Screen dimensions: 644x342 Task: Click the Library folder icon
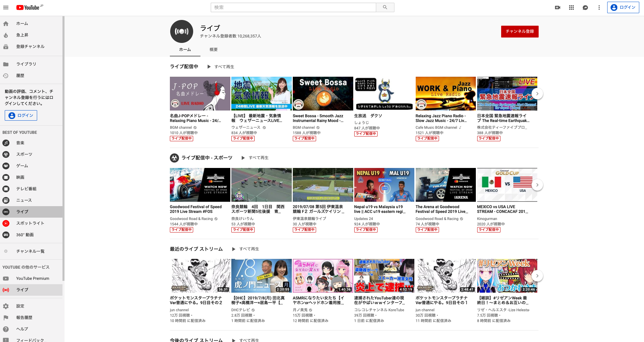click(6, 64)
